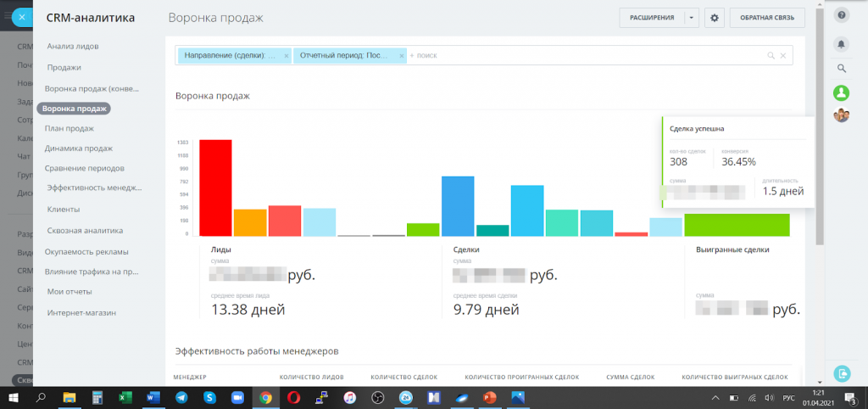Open the teal icon at the bottom of the right sidebar
Image resolution: width=868 pixels, height=409 pixels.
841,373
